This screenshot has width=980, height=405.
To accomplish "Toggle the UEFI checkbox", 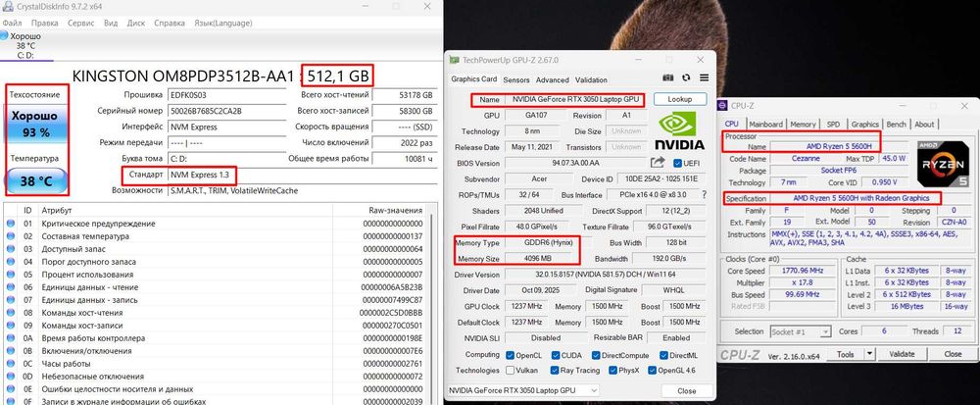I will tap(677, 163).
